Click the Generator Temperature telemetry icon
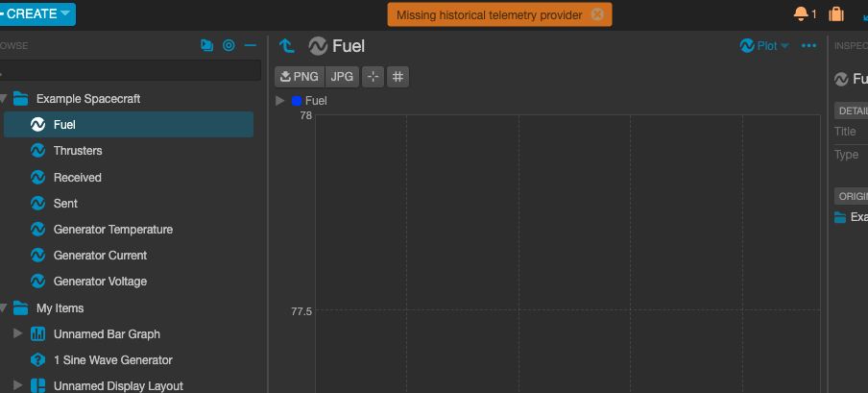Screen dimensions: 868x393 [37, 230]
